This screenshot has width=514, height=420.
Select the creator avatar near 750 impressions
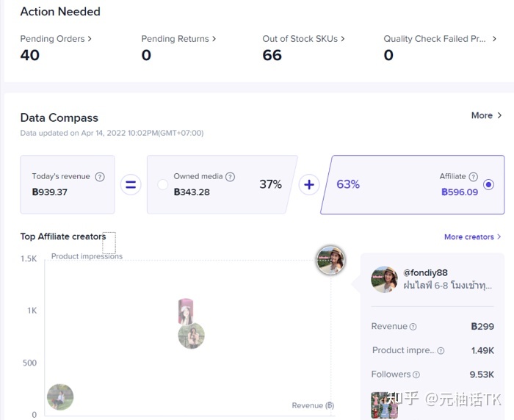192,336
